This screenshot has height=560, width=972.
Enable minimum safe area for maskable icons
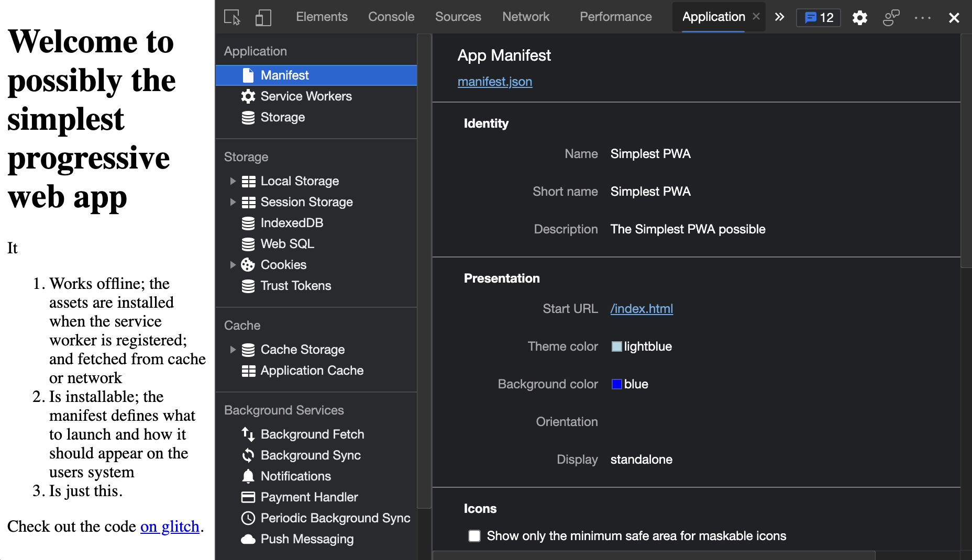474,536
